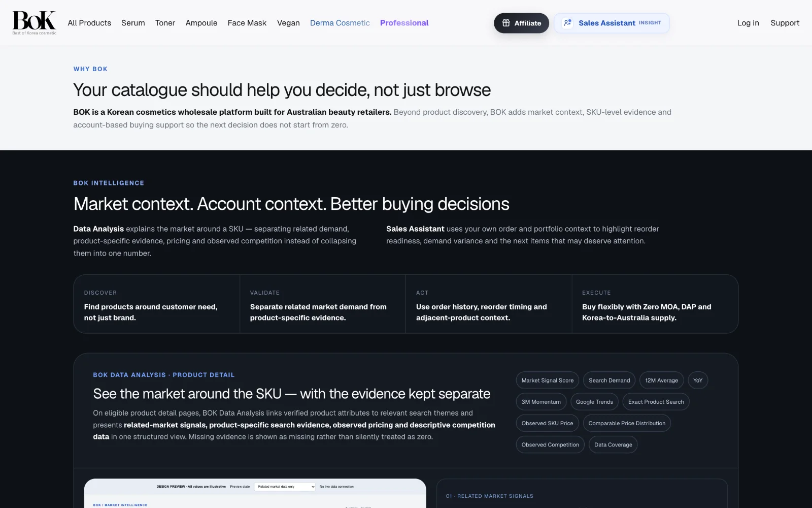
Task: Open the Preview state dropdown
Action: click(x=285, y=487)
